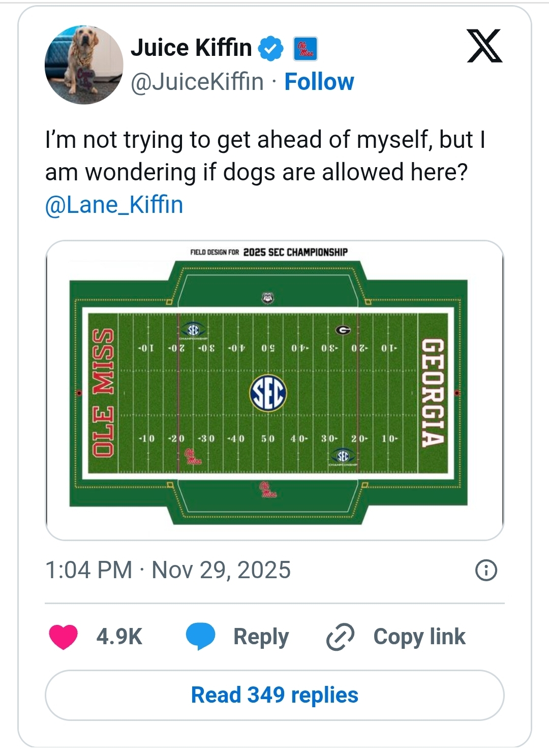Open the tweet info circle icon

(x=486, y=570)
